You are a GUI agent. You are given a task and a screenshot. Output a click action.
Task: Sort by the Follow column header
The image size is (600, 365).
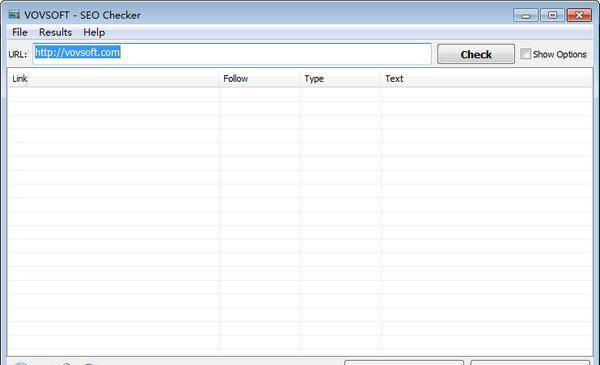pos(260,79)
